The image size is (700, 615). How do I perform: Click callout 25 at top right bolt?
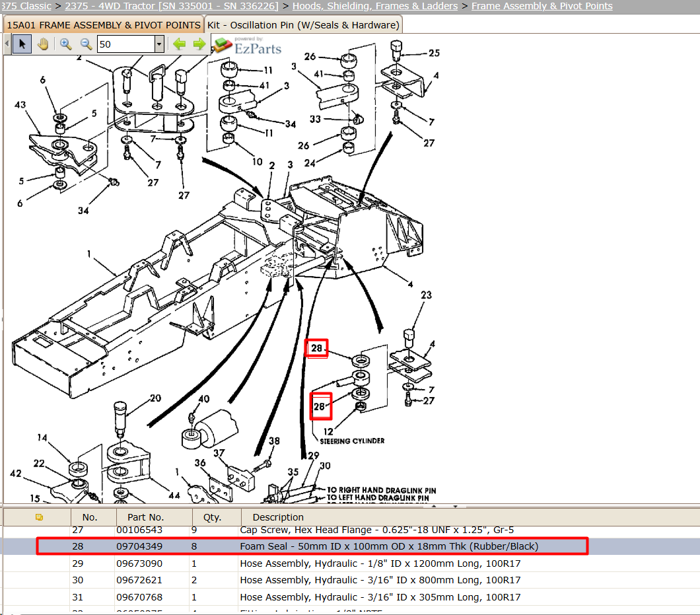click(x=434, y=53)
